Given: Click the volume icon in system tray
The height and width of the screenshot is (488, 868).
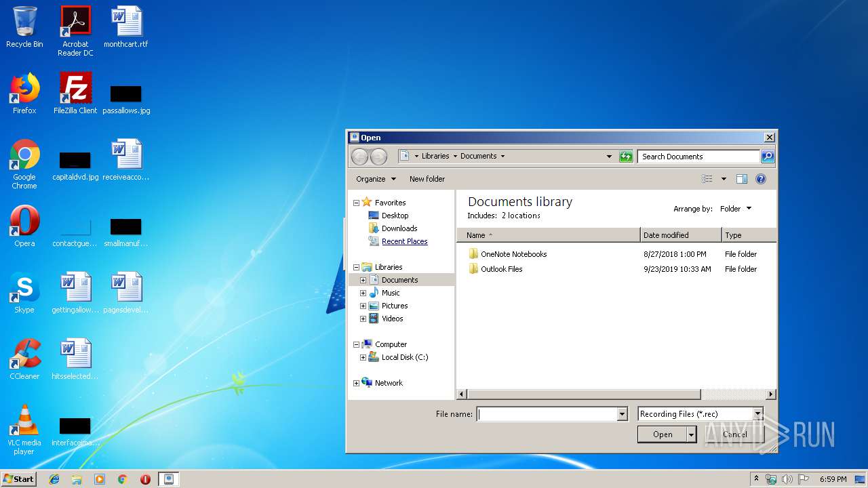Looking at the screenshot, I should [787, 479].
